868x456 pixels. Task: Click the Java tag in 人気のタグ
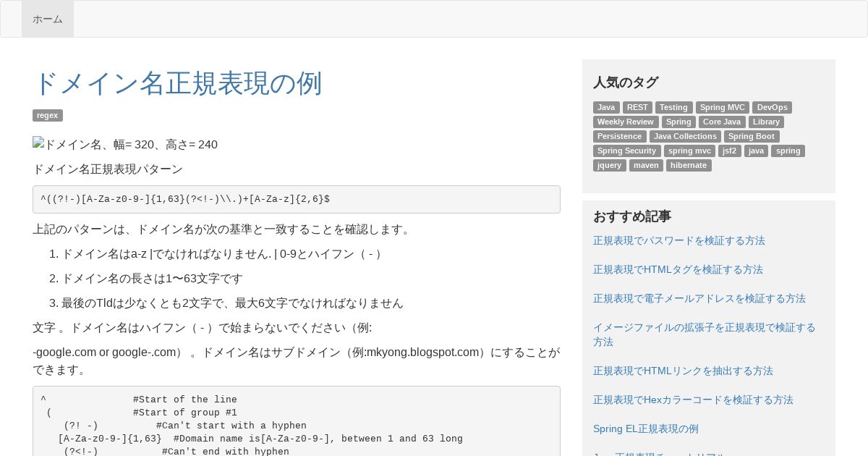(x=606, y=107)
